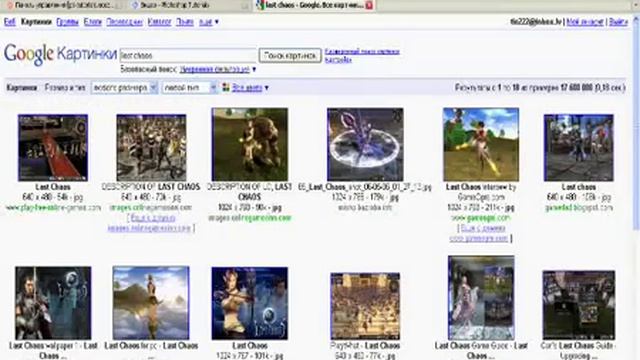Open 'Почта' in the top navigation
Viewport: 640px width, 360px height.
pyautogui.click(x=185, y=22)
